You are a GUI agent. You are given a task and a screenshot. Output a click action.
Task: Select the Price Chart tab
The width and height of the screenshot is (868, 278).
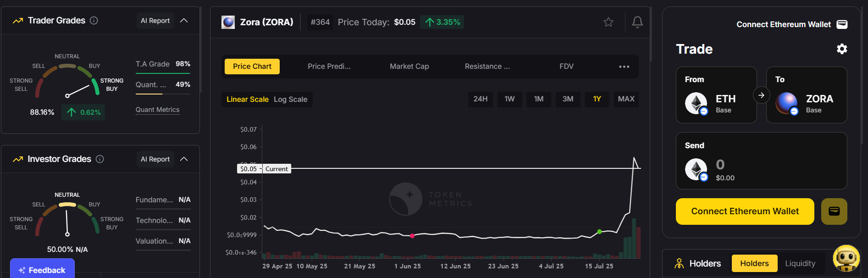pos(252,67)
